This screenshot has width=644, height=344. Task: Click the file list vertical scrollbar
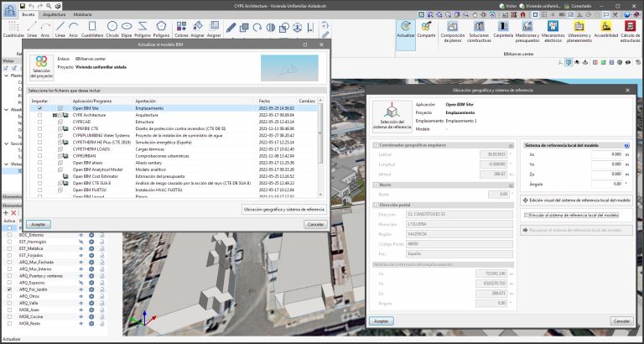click(321, 133)
